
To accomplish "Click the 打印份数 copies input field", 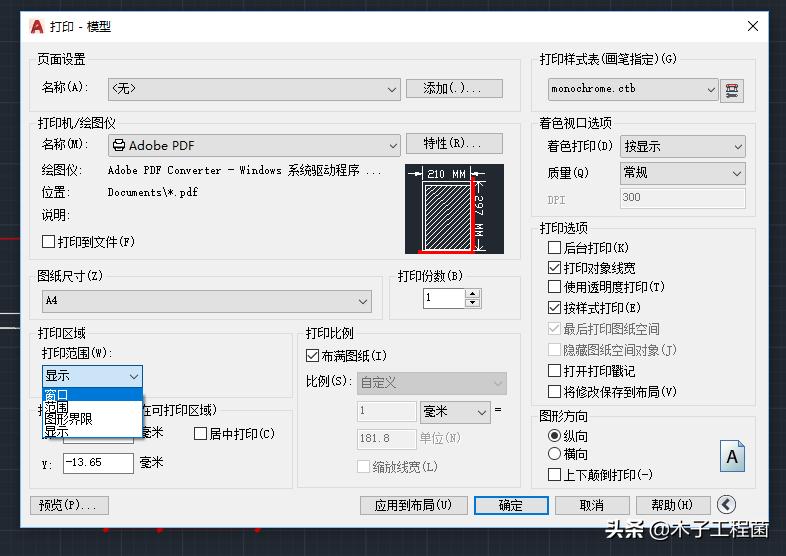I will coord(444,298).
